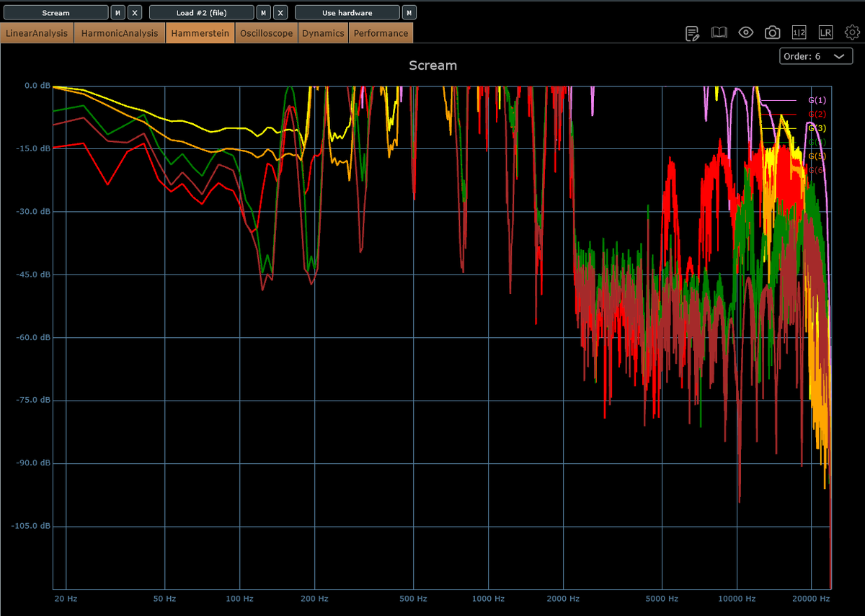Switch to the LinearAnalysis tab
Viewport: 865px width, 616px height.
(x=37, y=33)
